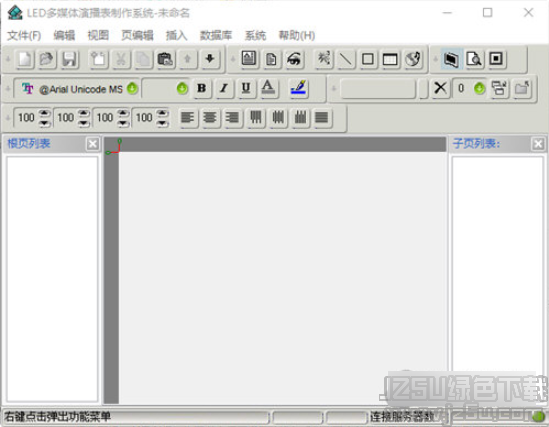Click the first 100 value field
The width and height of the screenshot is (549, 427).
[x=26, y=118]
